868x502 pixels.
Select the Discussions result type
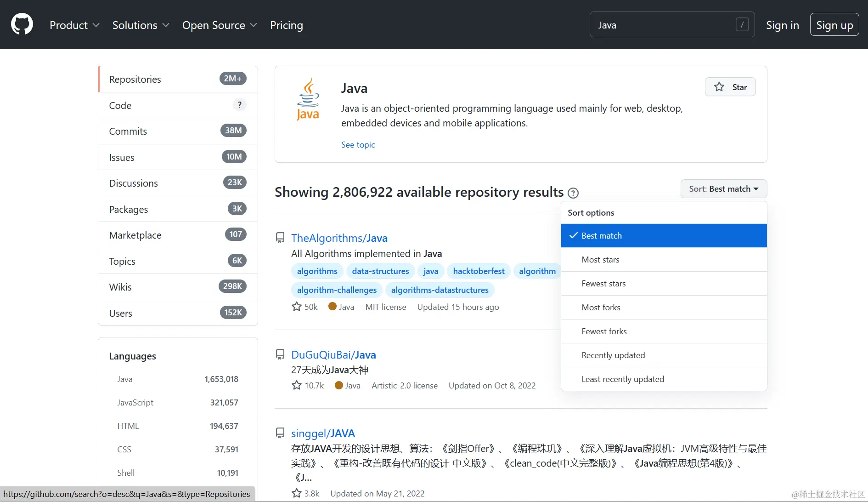point(178,183)
